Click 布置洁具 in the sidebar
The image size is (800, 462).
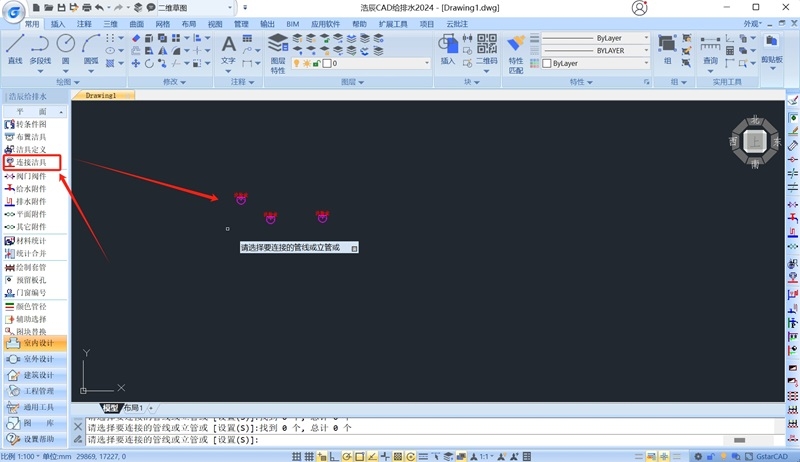click(32, 137)
